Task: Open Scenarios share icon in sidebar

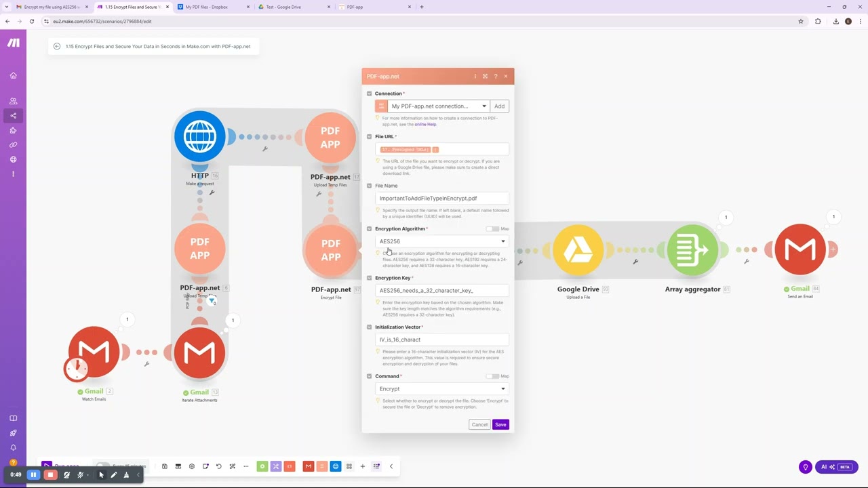Action: 13,115
